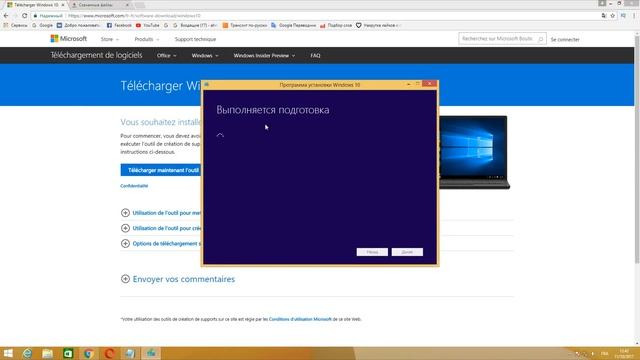Open the Support technique link

pyautogui.click(x=195, y=39)
